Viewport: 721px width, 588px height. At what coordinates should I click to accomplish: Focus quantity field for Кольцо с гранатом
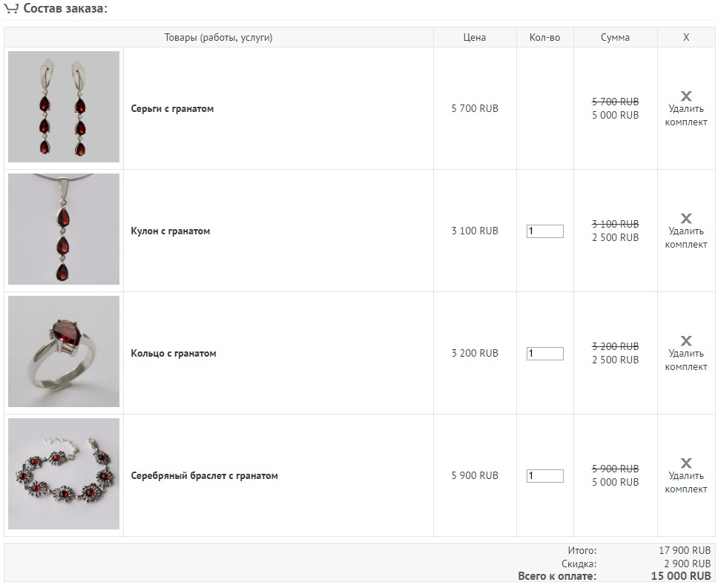pyautogui.click(x=545, y=354)
